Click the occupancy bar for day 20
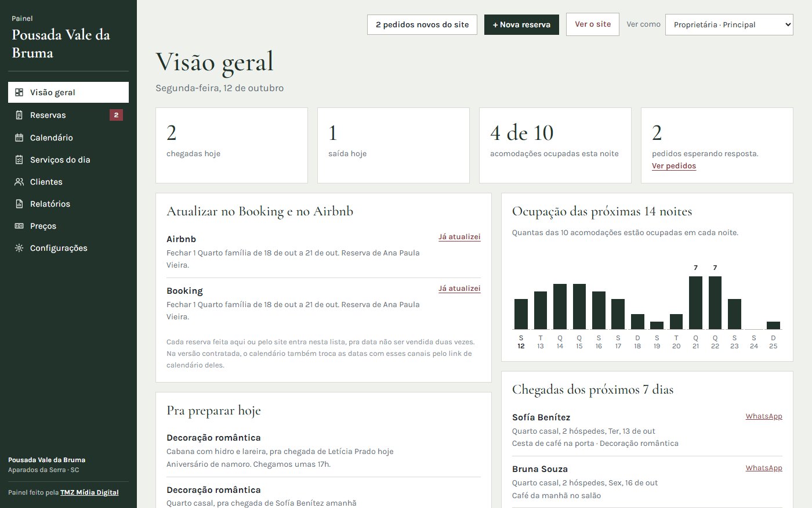The width and height of the screenshot is (812, 508). 676,322
